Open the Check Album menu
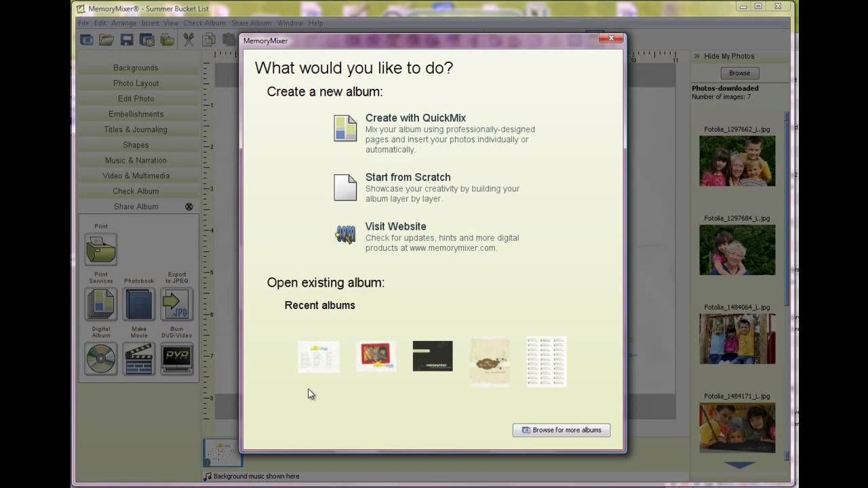 pyautogui.click(x=204, y=23)
